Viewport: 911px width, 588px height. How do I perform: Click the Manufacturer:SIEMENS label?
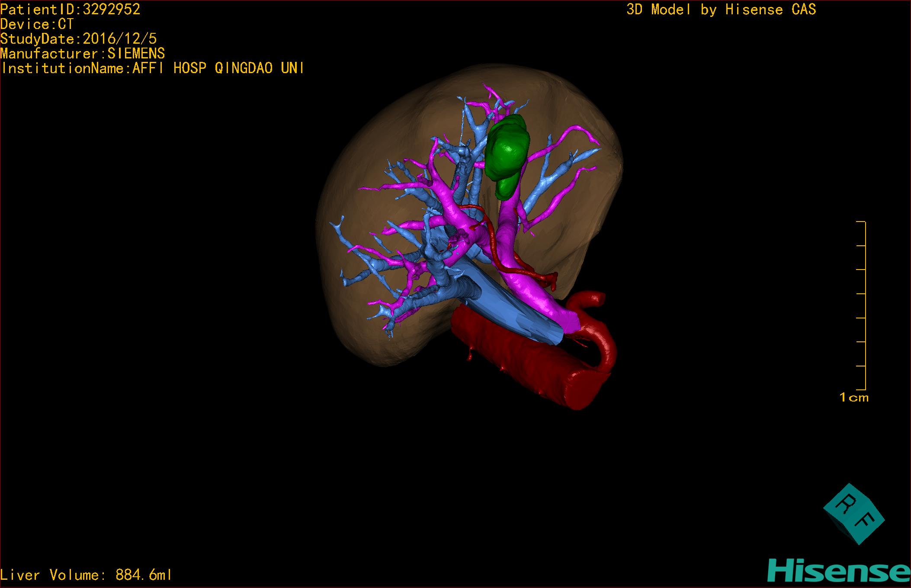[x=83, y=54]
